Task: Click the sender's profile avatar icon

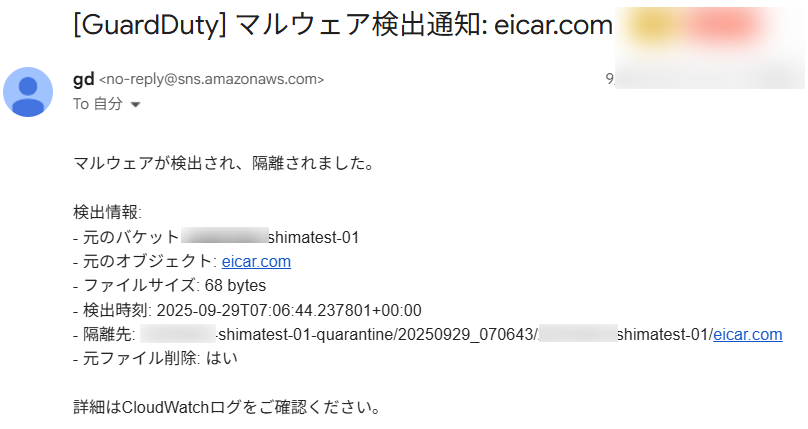Action: coord(28,93)
